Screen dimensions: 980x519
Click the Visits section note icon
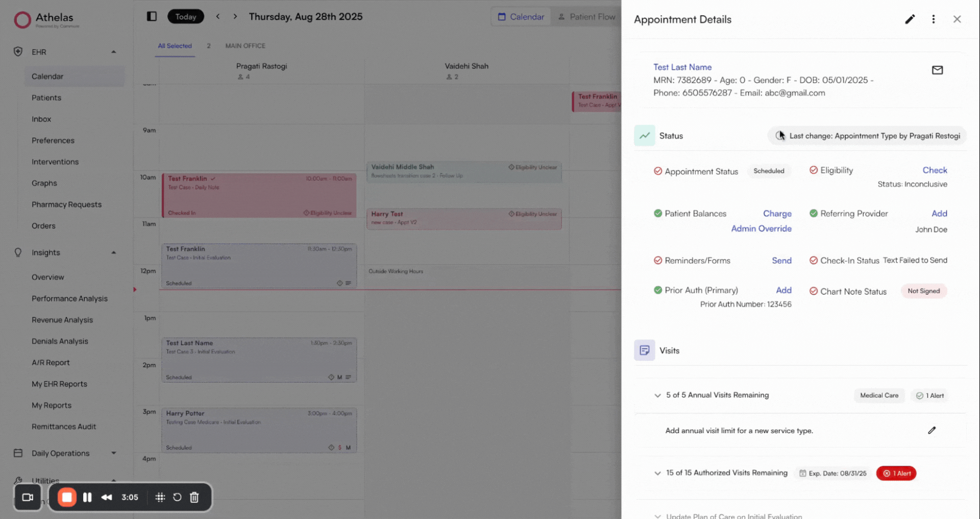click(644, 350)
